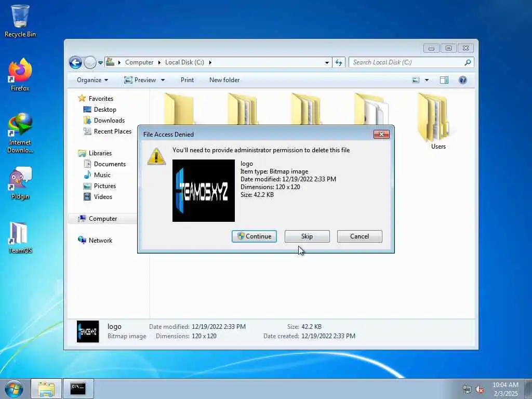Change your view icon in toolbar
This screenshot has height=399, width=532.
point(416,80)
